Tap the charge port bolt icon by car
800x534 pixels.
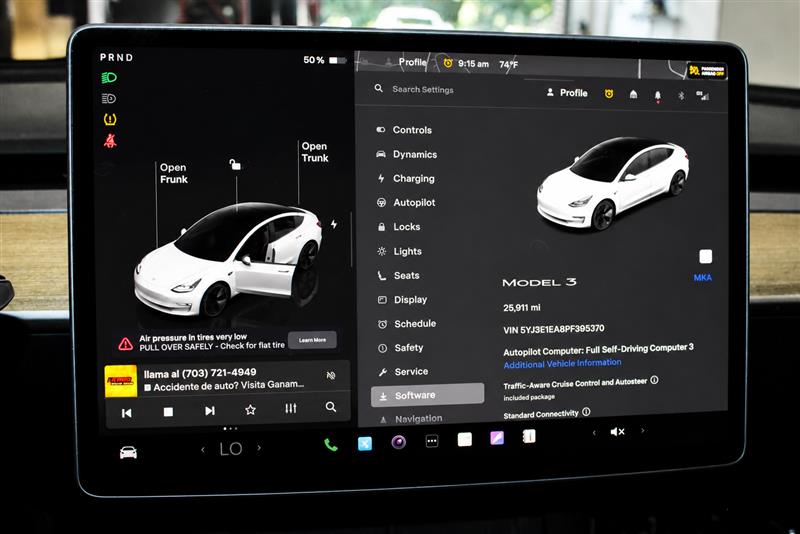point(334,224)
